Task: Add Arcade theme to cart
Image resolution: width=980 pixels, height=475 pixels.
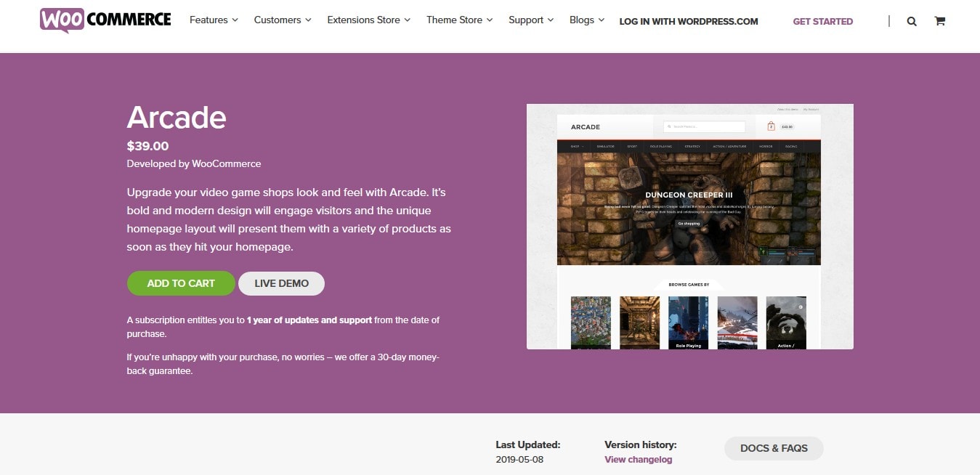Action: (181, 283)
